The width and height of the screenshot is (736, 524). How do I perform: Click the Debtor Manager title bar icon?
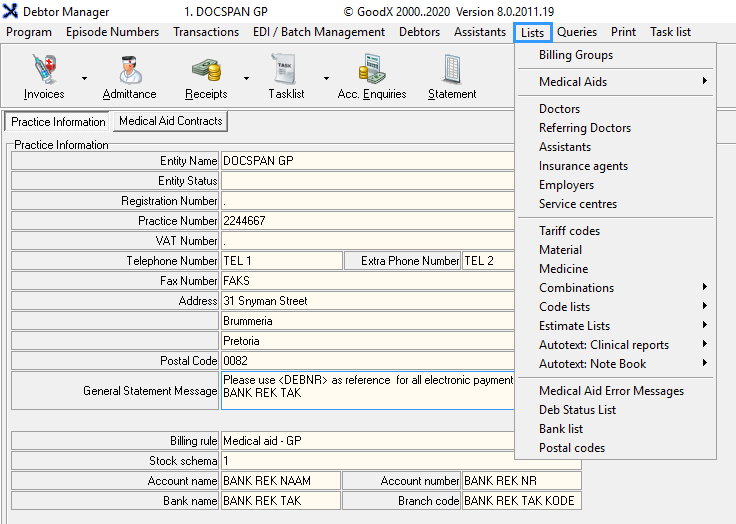pyautogui.click(x=11, y=12)
